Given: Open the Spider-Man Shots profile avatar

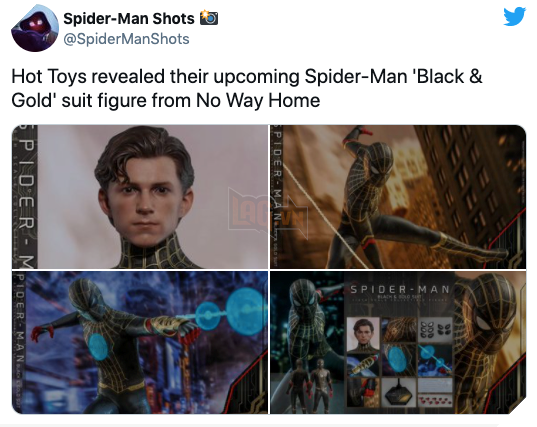Looking at the screenshot, I should [35, 29].
